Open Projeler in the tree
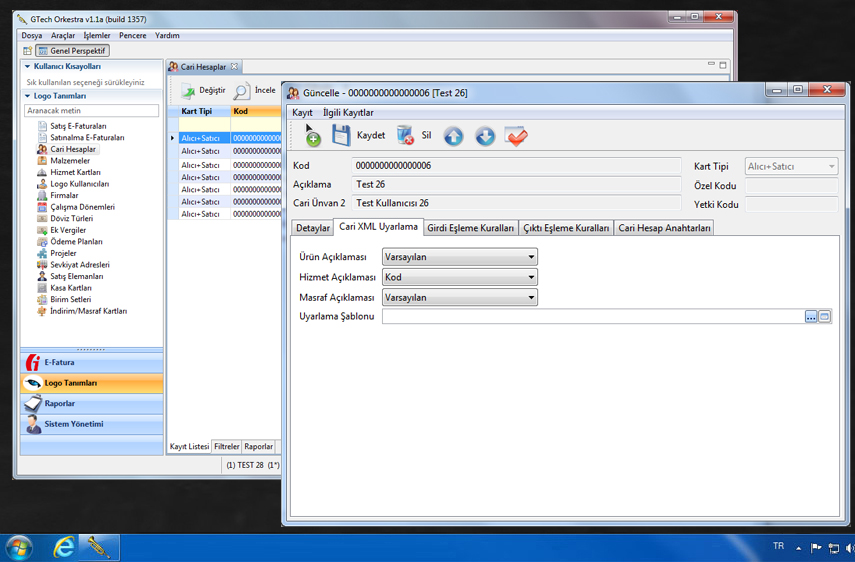The height and width of the screenshot is (562, 855). (63, 253)
